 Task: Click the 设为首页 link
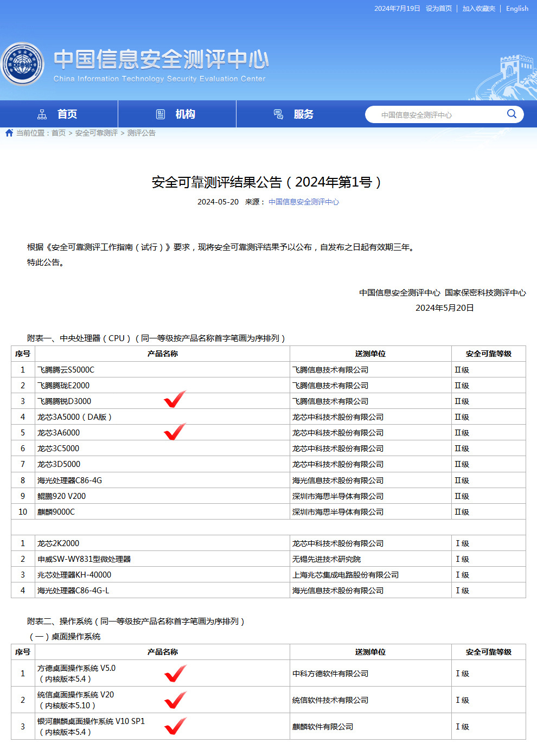coord(439,9)
